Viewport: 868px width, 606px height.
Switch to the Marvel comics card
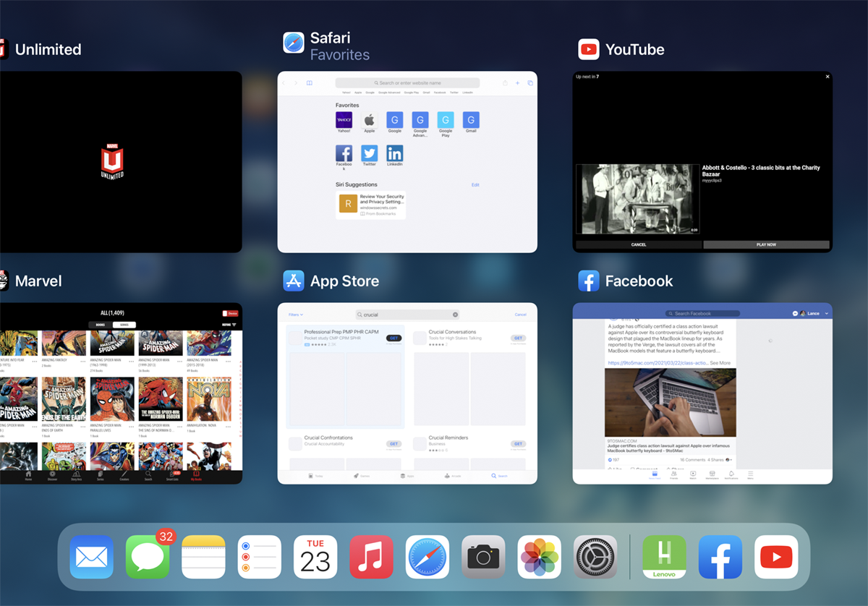click(121, 393)
